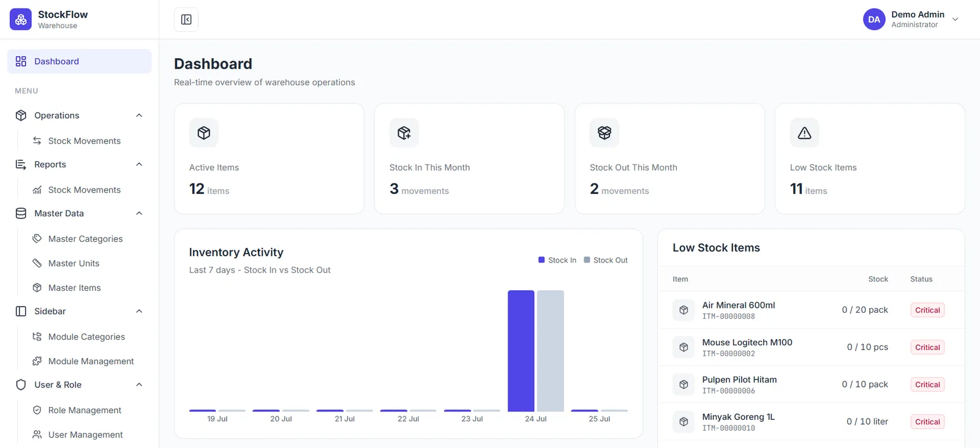980x448 pixels.
Task: Collapse the Sidebar menu chevron
Action: coord(139,311)
